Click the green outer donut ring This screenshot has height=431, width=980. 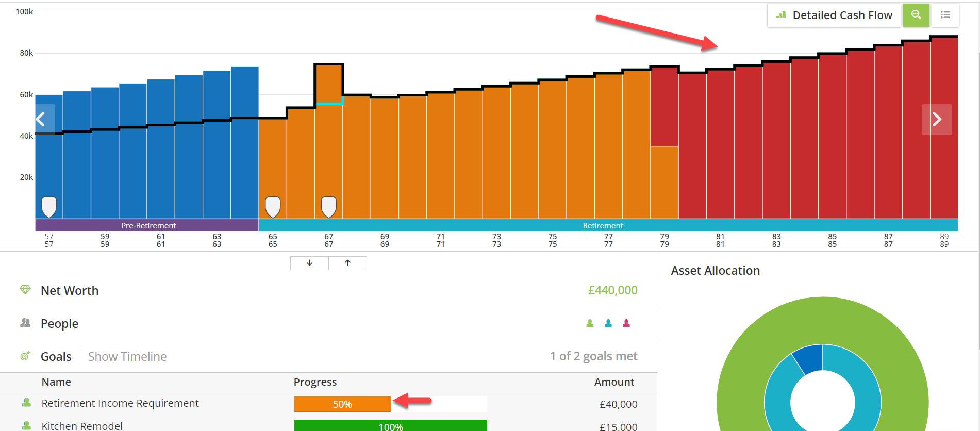(823, 320)
